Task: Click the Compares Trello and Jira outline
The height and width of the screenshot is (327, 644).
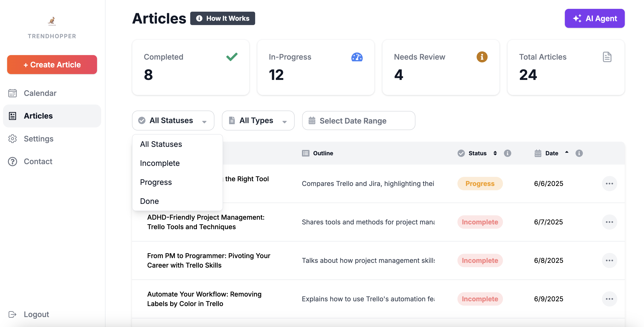Action: 368,184
